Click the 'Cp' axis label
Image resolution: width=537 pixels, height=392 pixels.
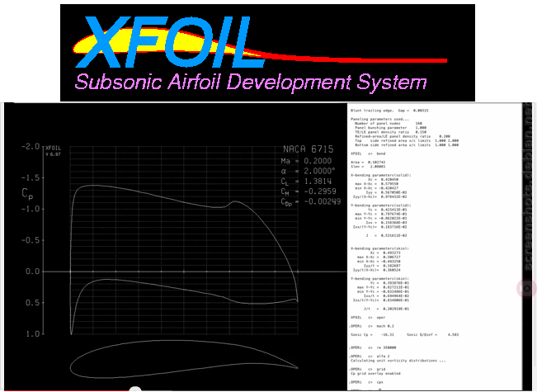27,194
